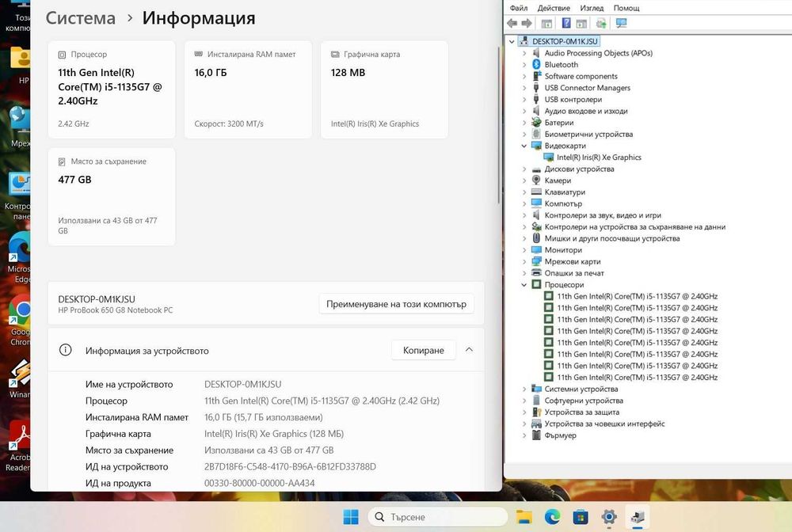Click the Settings gear on the taskbar
This screenshot has width=792, height=532.
pos(609,517)
